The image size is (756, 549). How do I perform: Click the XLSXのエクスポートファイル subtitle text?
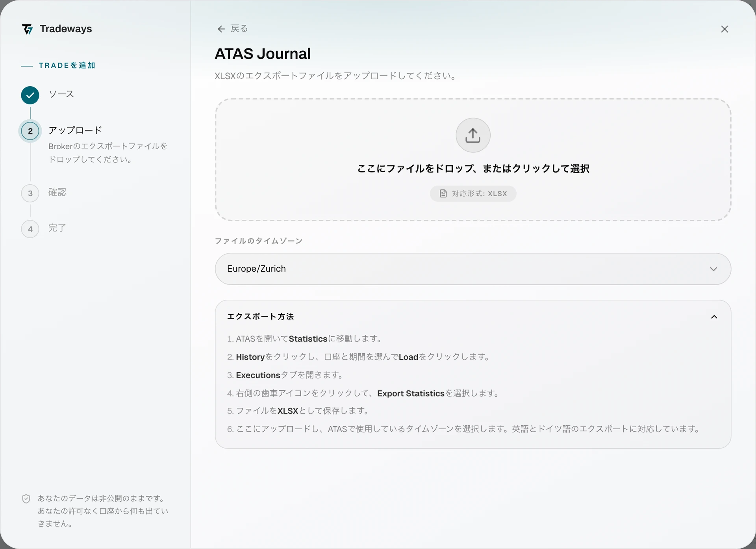tap(336, 76)
